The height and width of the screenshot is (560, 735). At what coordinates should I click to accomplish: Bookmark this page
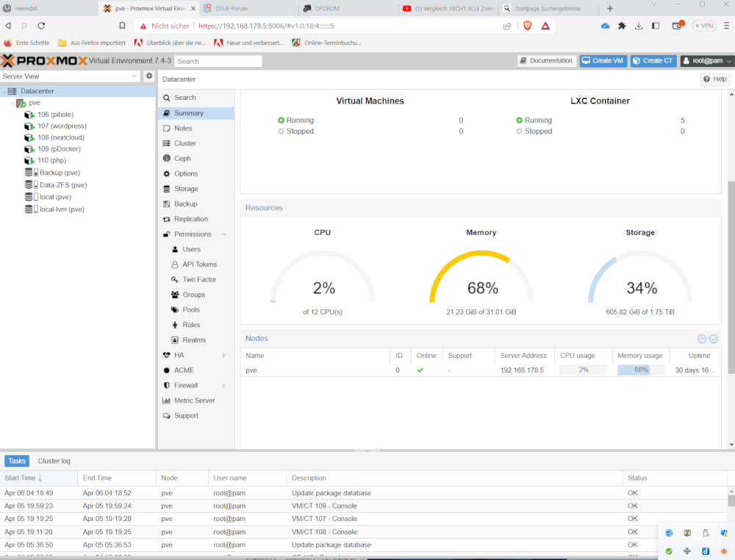tap(122, 26)
